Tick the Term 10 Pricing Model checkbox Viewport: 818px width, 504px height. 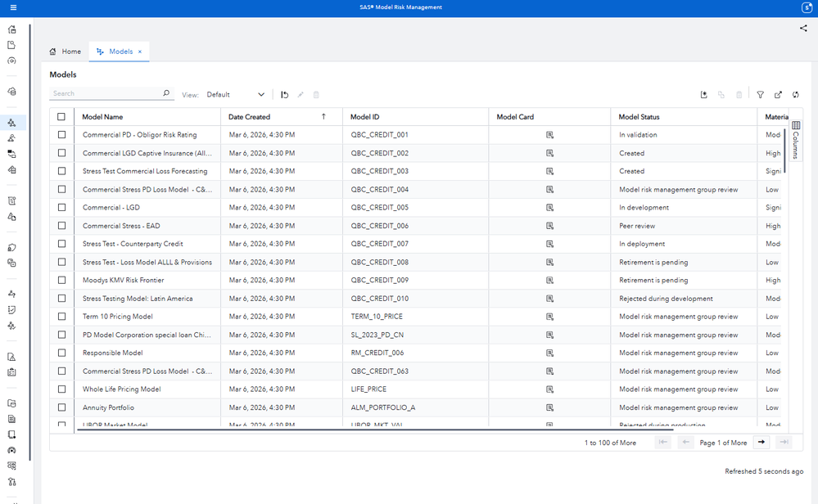pos(61,317)
